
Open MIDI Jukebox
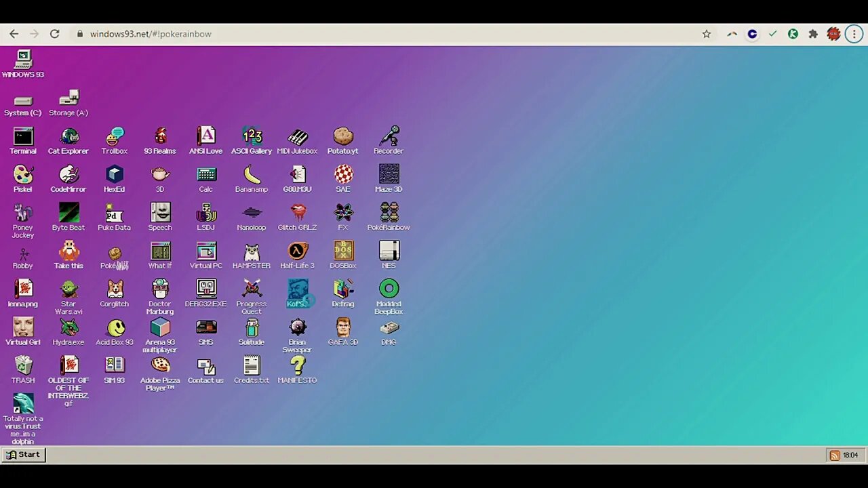pyautogui.click(x=297, y=141)
